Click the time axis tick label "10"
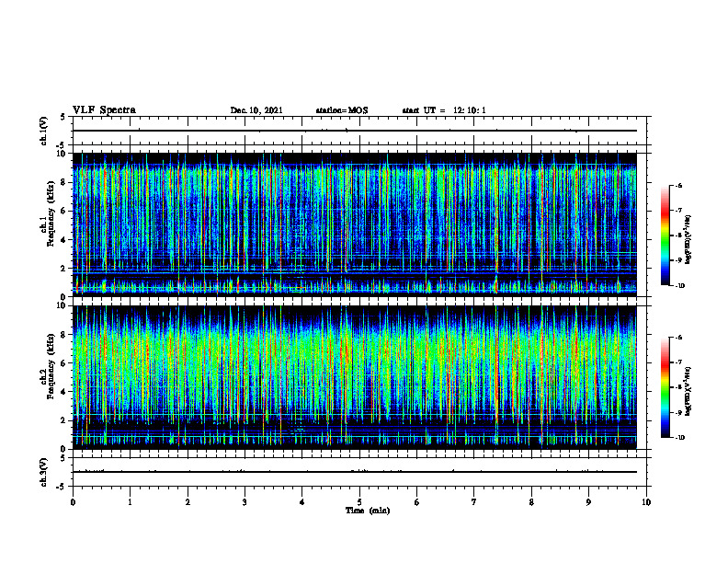 tap(646, 502)
